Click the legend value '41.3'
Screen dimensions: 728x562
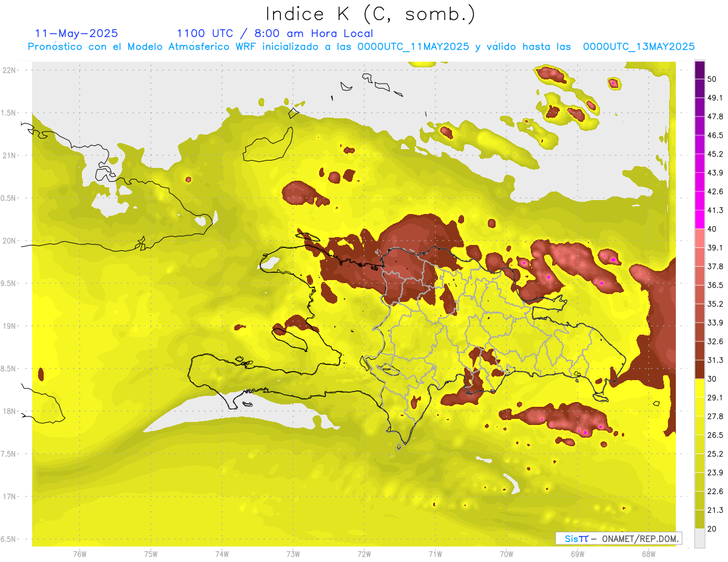point(715,210)
